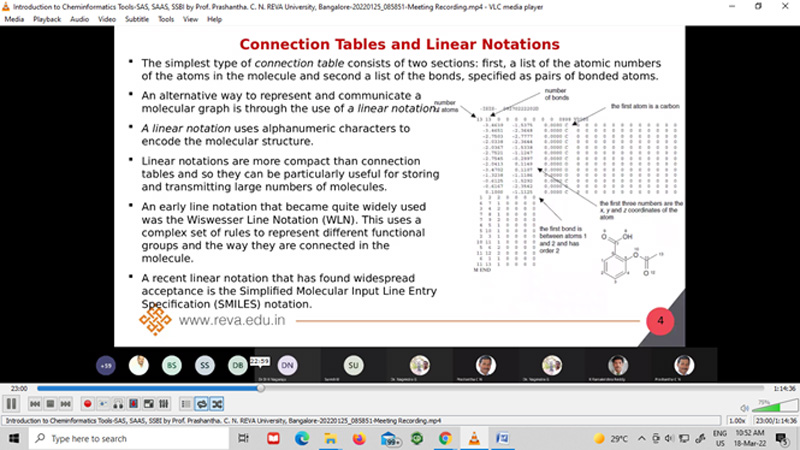Launch Google Chrome from taskbar

[445, 438]
